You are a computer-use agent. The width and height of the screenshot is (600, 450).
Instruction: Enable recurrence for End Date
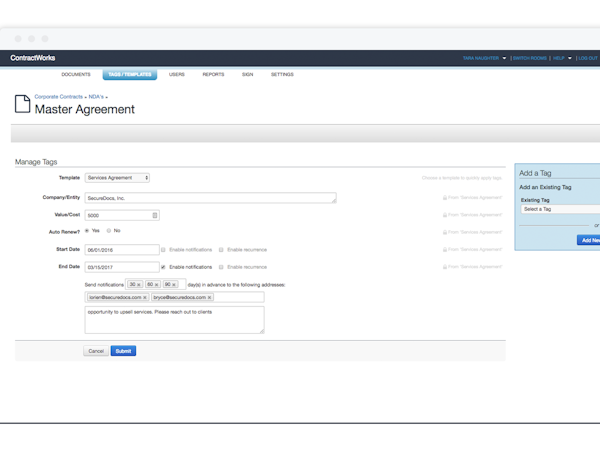(222, 267)
